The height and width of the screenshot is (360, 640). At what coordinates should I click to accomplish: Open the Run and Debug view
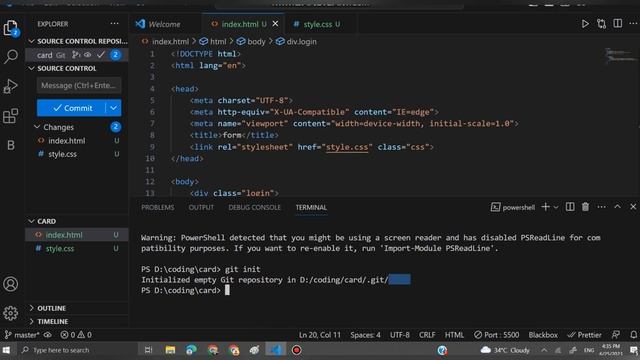pyautogui.click(x=11, y=86)
